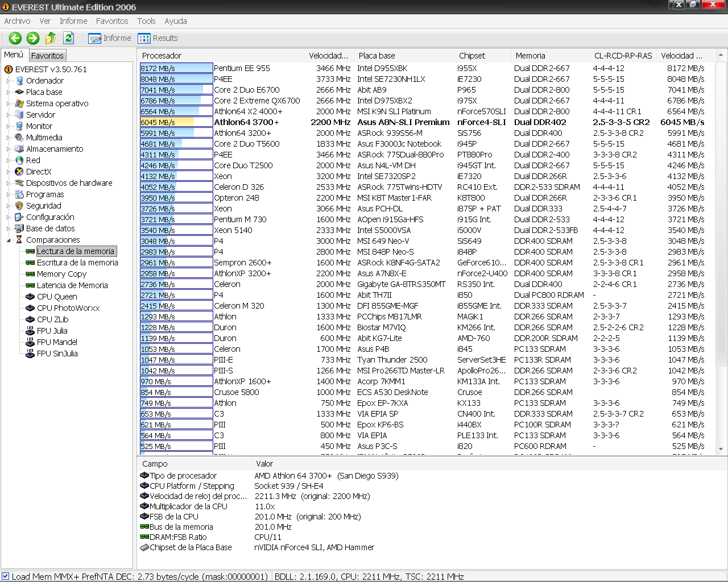Image resolution: width=728 pixels, height=582 pixels.
Task: Select the highlighted Athlon64 3700+ result row
Action: (425, 122)
